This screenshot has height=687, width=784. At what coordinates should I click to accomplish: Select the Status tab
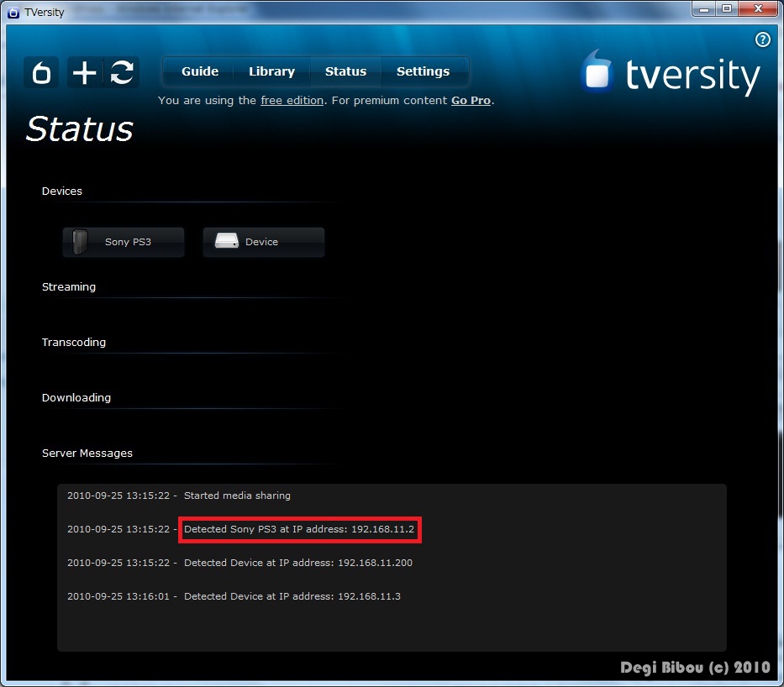click(345, 71)
